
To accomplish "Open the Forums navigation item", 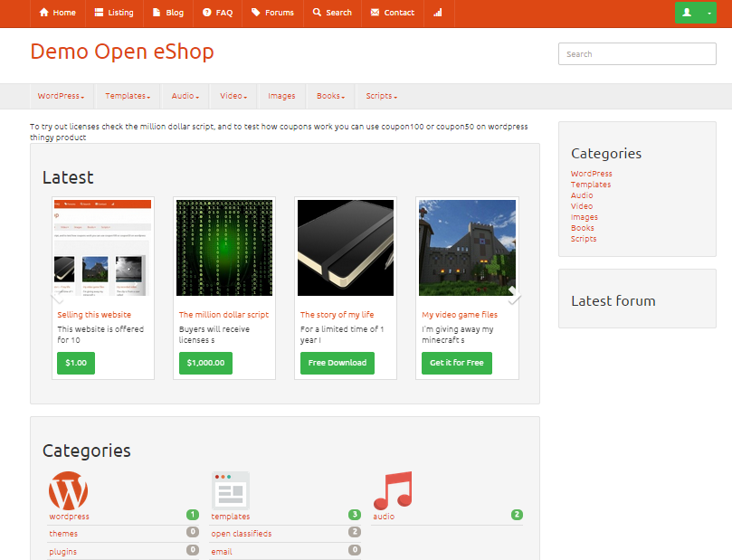I will click(x=272, y=13).
